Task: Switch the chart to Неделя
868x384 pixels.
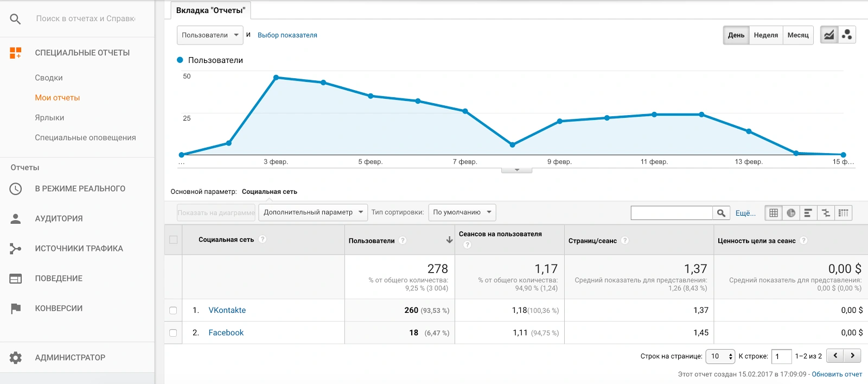Action: [x=765, y=35]
